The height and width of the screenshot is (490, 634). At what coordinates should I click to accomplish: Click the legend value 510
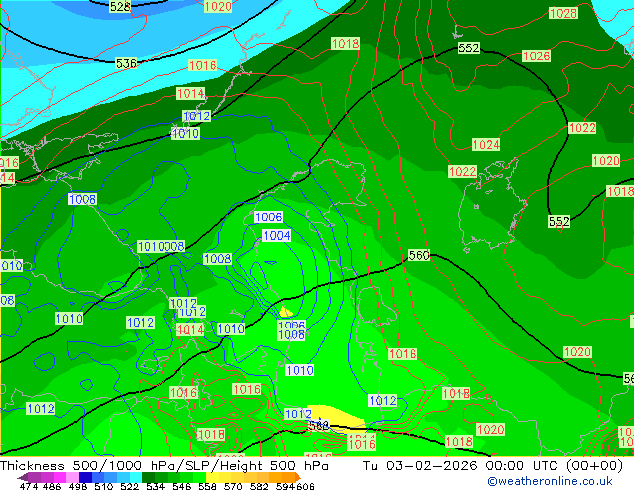click(x=104, y=486)
